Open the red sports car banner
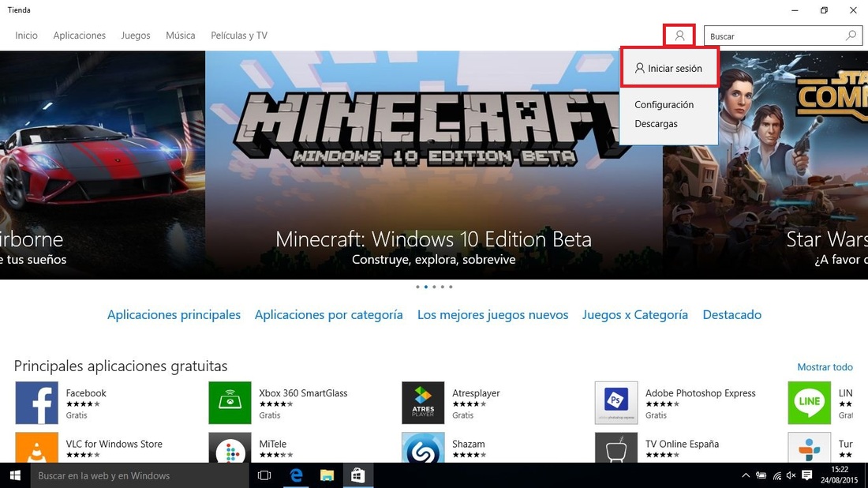 tap(103, 165)
